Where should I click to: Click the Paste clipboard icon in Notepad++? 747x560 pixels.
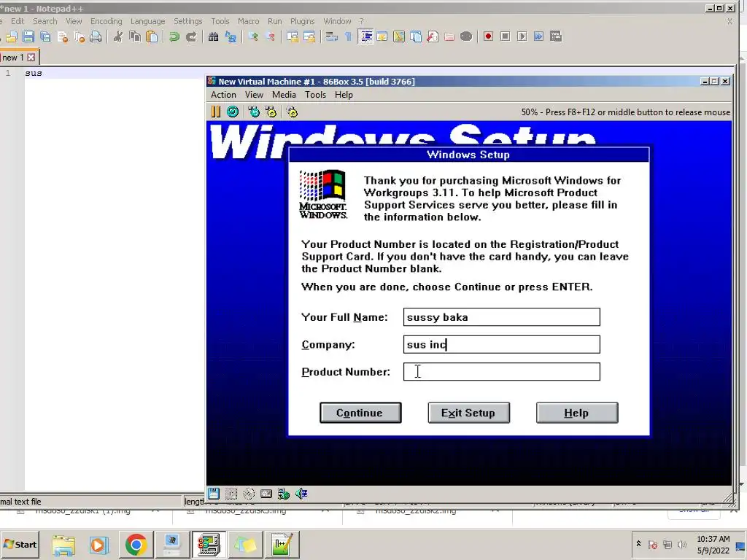(x=152, y=36)
